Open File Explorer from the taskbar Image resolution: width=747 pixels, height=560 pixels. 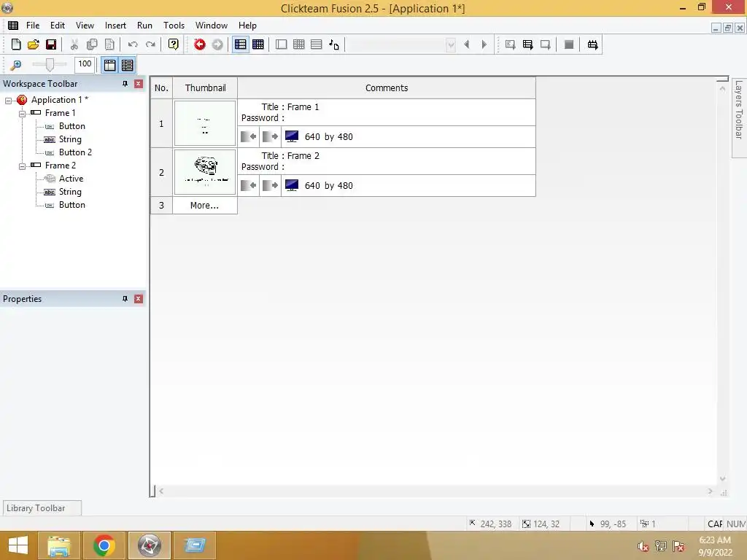[x=59, y=545]
